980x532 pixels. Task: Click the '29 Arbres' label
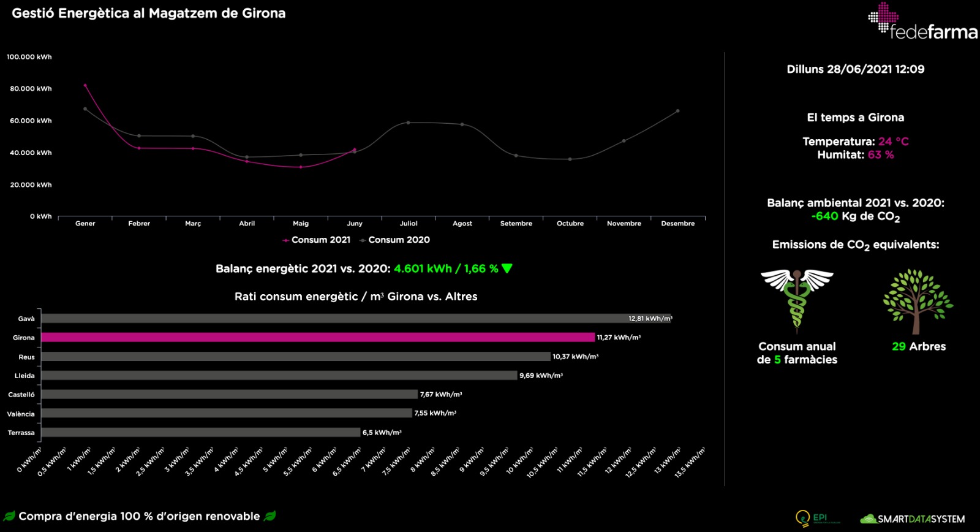click(918, 346)
